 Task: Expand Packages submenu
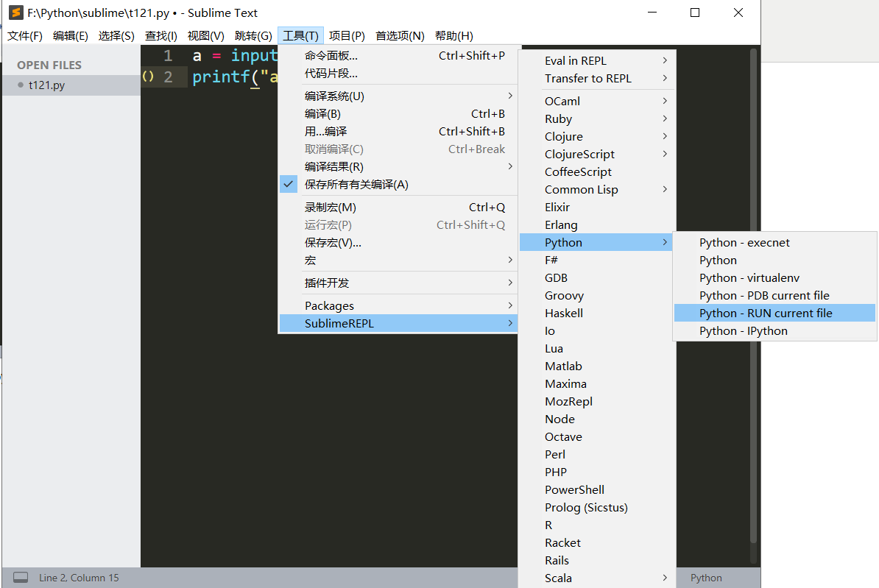tap(398, 306)
